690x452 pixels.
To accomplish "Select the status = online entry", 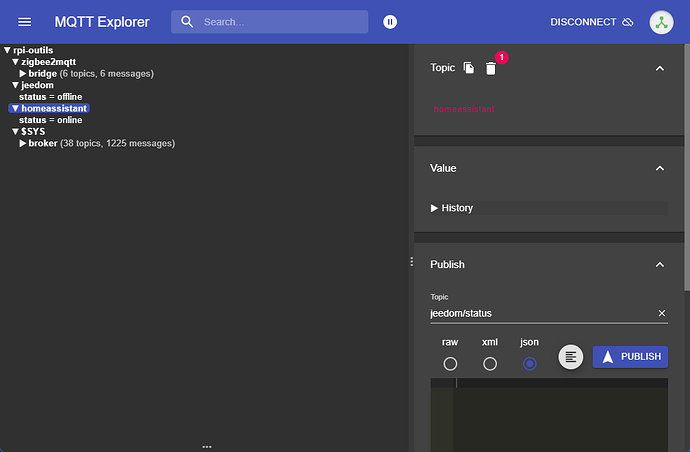I will (x=51, y=120).
